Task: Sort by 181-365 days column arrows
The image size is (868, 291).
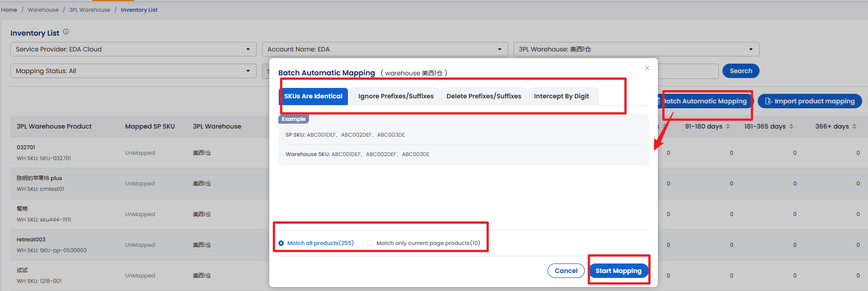Action: (x=791, y=127)
